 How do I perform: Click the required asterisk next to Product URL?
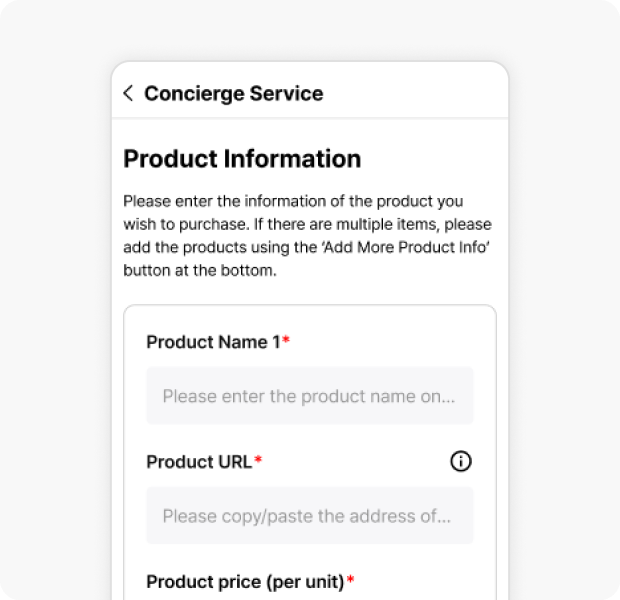258,461
